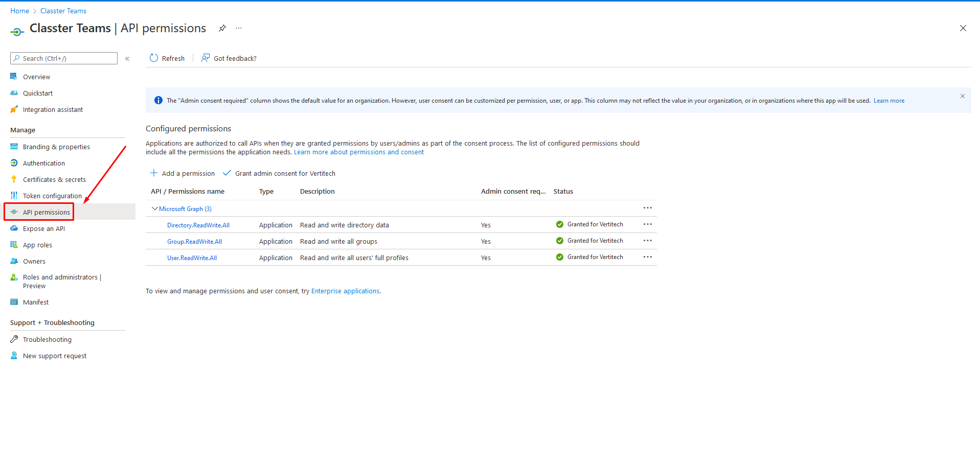Open ellipsis menu for Directory.ReadWrite.All row
980x466 pixels.
[x=648, y=224]
